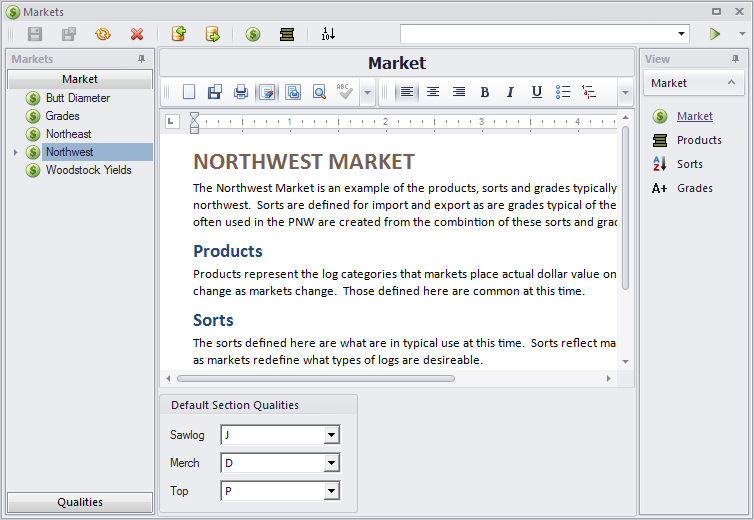
Task: Click the ABC spell check icon
Action: pos(344,91)
